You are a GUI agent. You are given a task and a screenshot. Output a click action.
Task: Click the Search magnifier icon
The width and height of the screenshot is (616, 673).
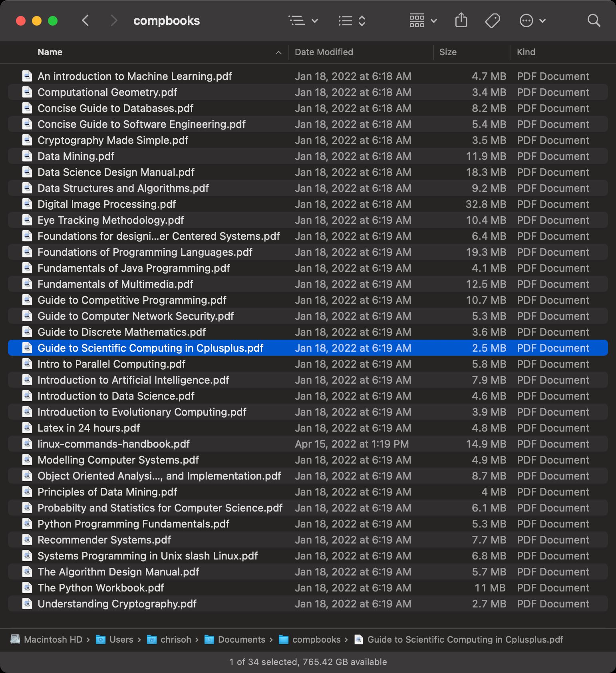[594, 20]
